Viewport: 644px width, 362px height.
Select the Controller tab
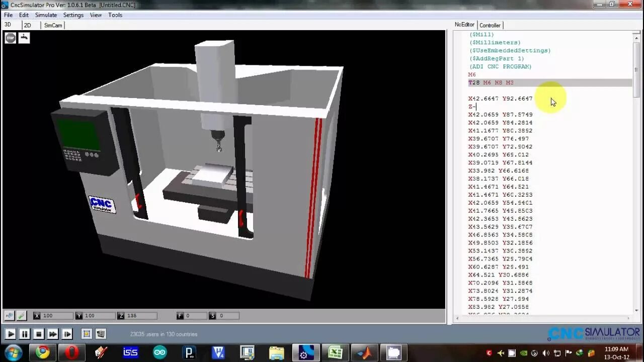point(490,25)
